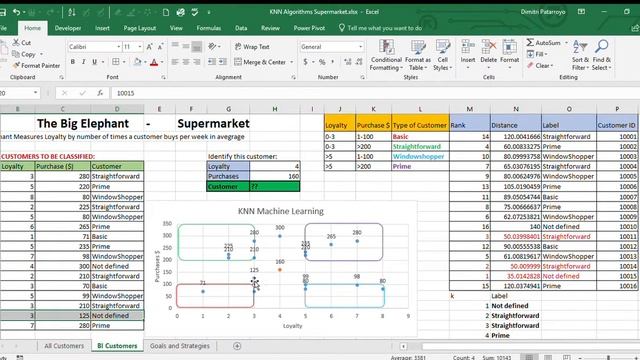Click the Undo arrow in quick access toolbar
This screenshot has height=360, width=640.
[16, 12]
